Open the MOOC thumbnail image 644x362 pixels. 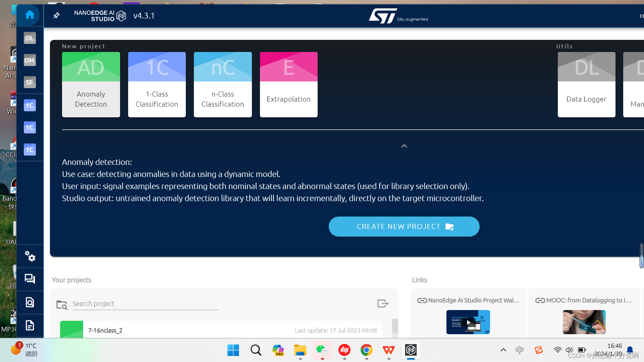pyautogui.click(x=584, y=322)
